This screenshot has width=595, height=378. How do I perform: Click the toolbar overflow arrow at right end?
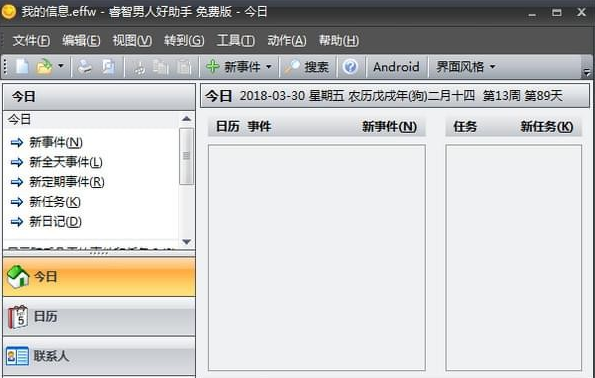[x=587, y=72]
